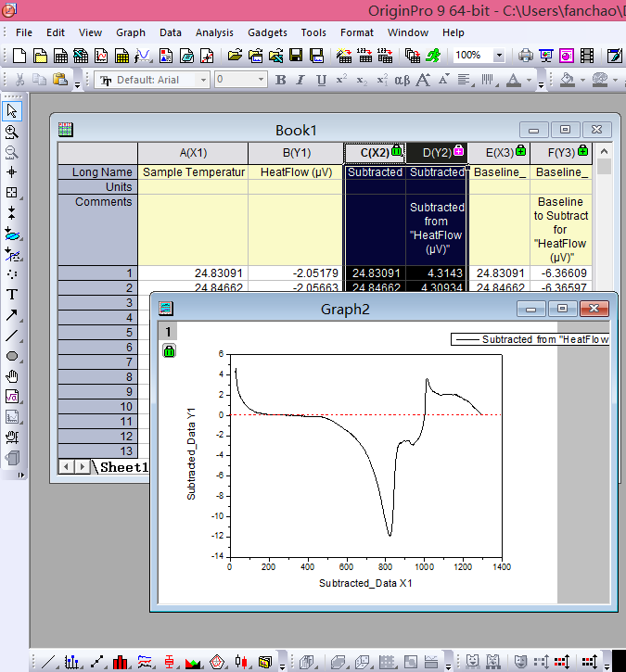Open the Analysis menu
The width and height of the screenshot is (626, 672).
(214, 32)
